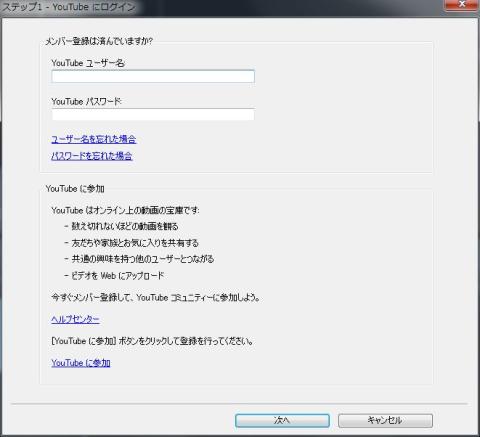
Task: Select the group label 'メンバー登録は済んでいますか?'
Action: (x=99, y=41)
